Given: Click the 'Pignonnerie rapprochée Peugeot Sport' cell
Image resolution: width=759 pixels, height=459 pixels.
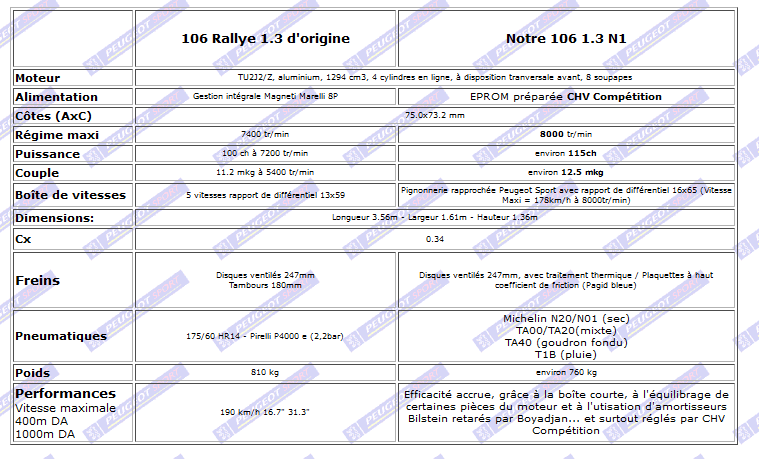Looking at the screenshot, I should pos(566,195).
